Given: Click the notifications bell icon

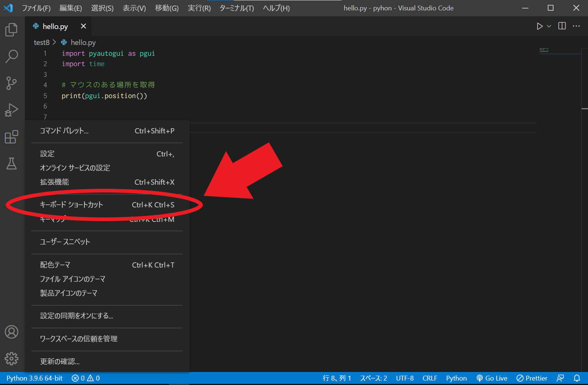Looking at the screenshot, I should pyautogui.click(x=577, y=378).
